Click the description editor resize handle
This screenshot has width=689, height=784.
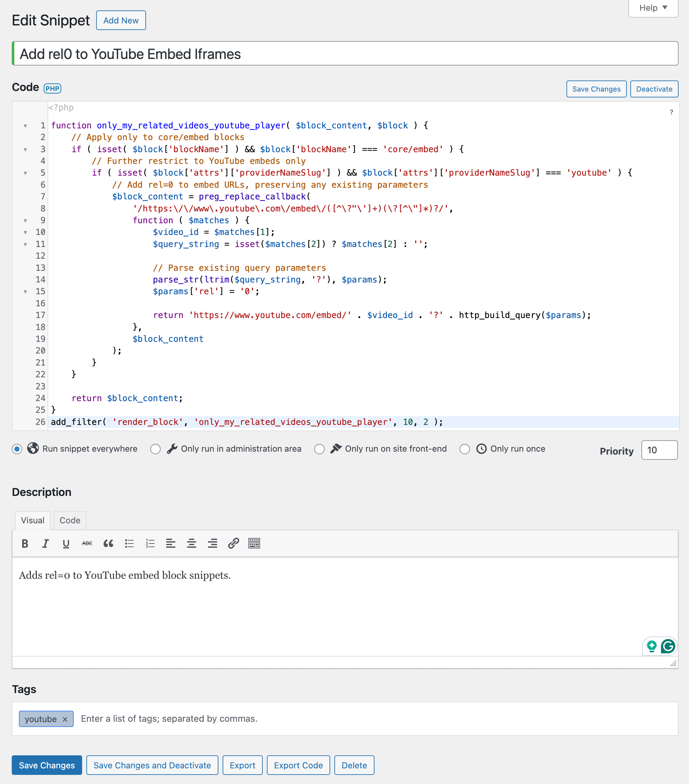(x=673, y=663)
